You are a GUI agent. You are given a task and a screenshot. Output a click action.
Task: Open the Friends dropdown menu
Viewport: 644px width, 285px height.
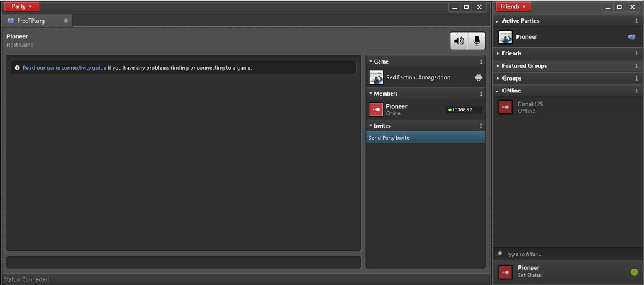point(513,6)
